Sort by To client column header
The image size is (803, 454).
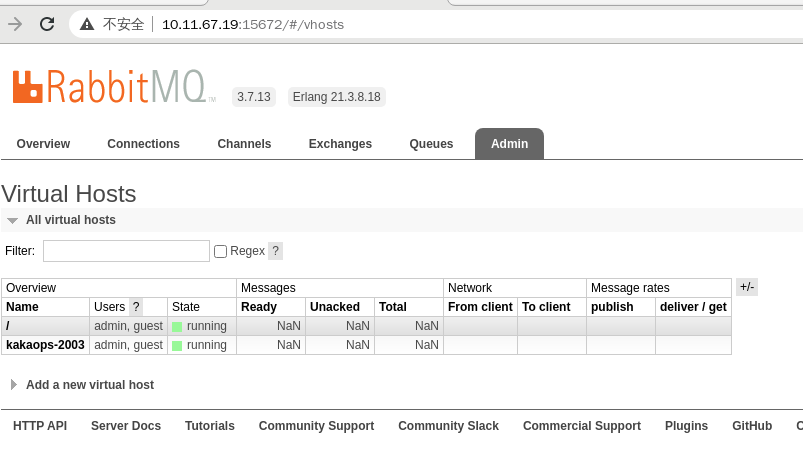click(546, 307)
